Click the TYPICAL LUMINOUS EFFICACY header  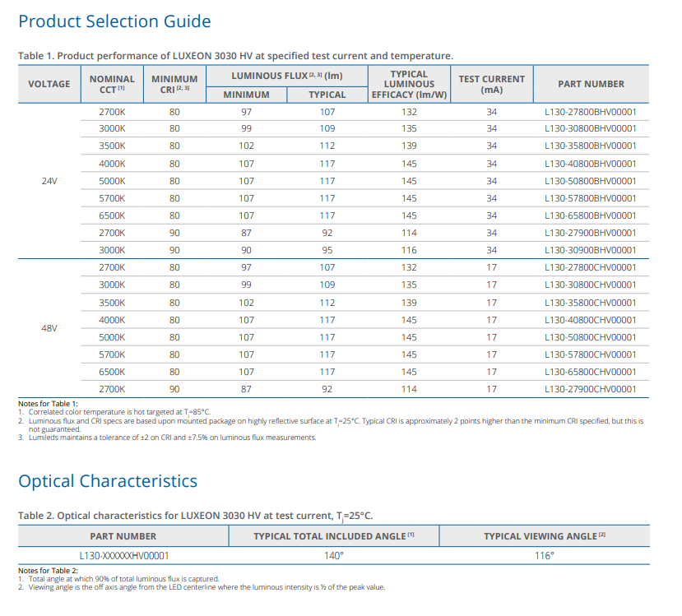[409, 84]
